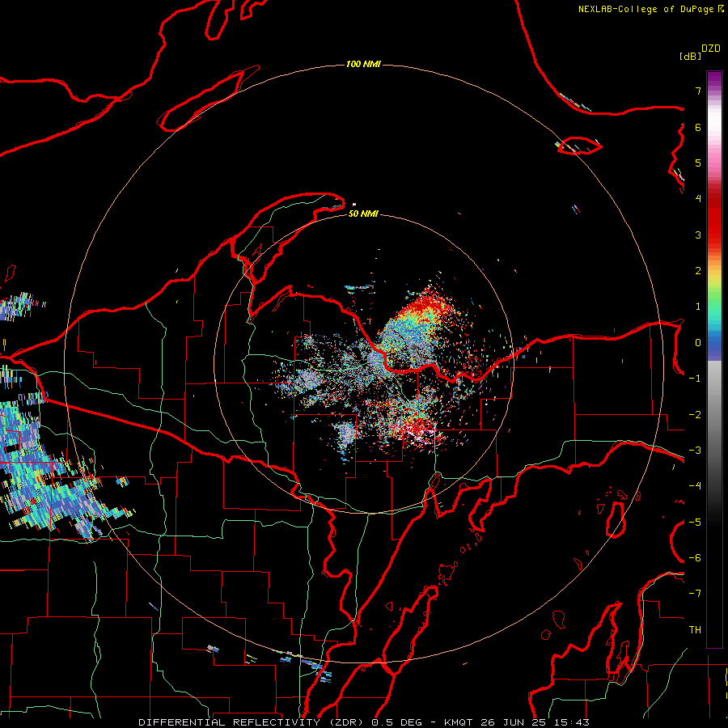Click the -2 value on the color scale
728x728 pixels.
(695, 415)
